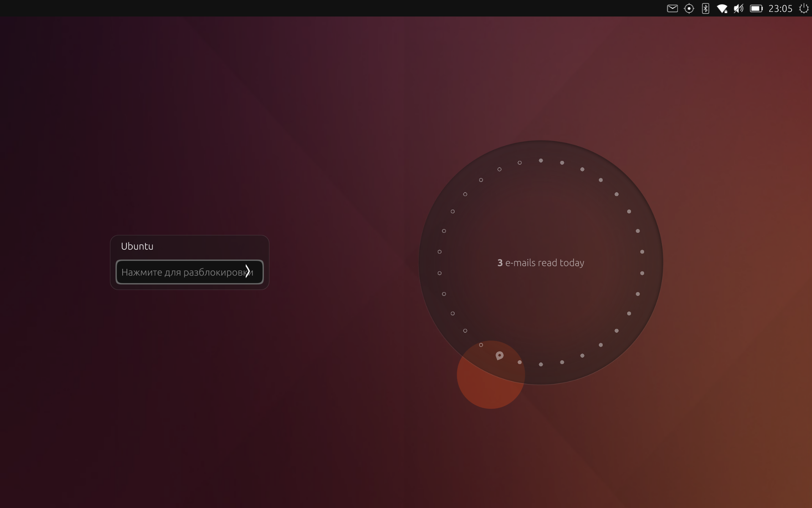The width and height of the screenshot is (812, 508).
Task: Select the Ubuntu user name label
Action: (x=137, y=246)
